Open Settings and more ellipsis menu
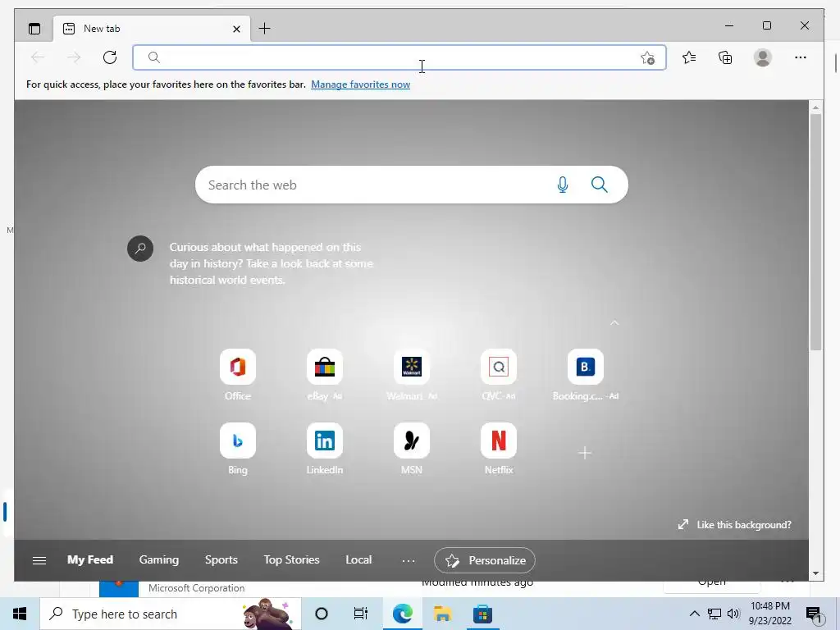The image size is (840, 630). tap(801, 57)
